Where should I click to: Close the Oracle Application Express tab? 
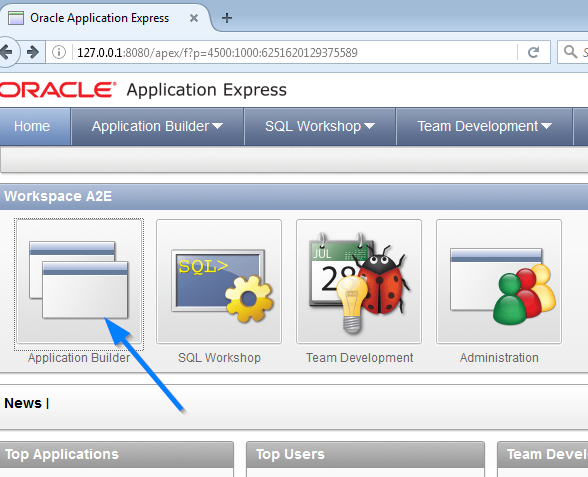(x=194, y=18)
